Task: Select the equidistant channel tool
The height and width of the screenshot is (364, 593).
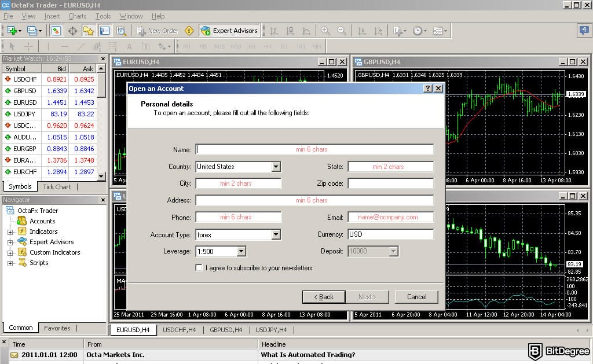Action: [97, 46]
